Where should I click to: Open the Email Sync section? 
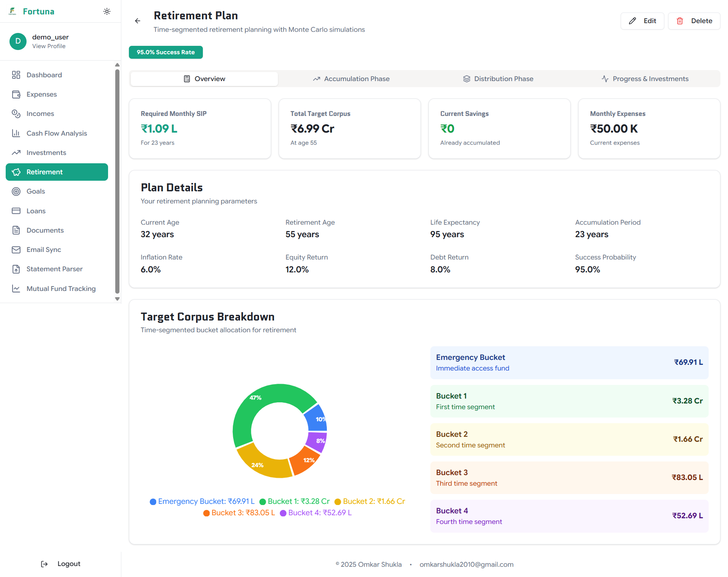click(43, 250)
